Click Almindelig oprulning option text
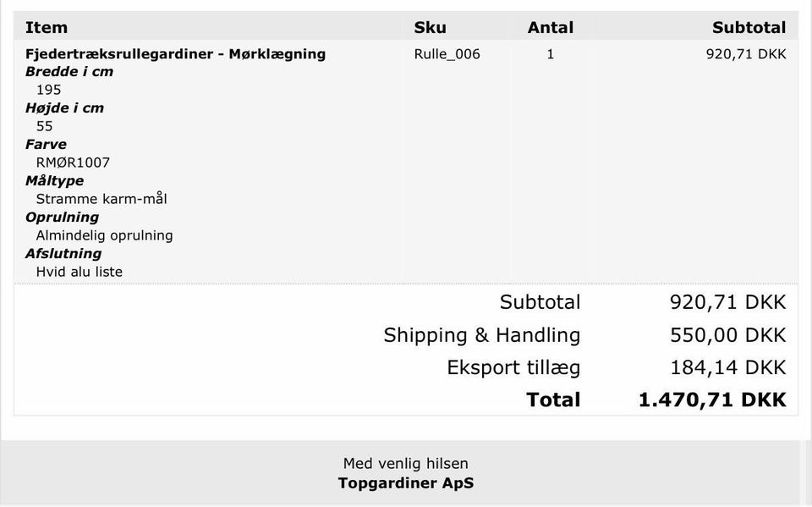Screen dimensions: 812x507 pyautogui.click(x=104, y=235)
